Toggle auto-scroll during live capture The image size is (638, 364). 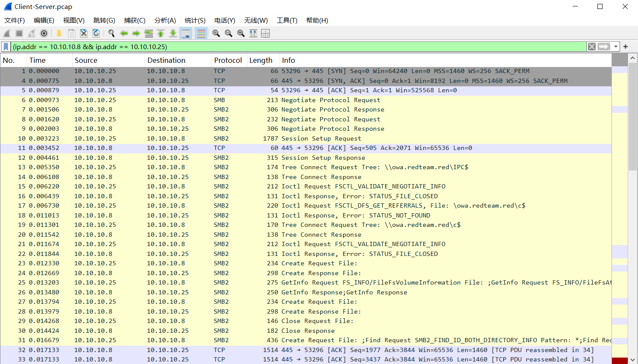pyautogui.click(x=186, y=33)
